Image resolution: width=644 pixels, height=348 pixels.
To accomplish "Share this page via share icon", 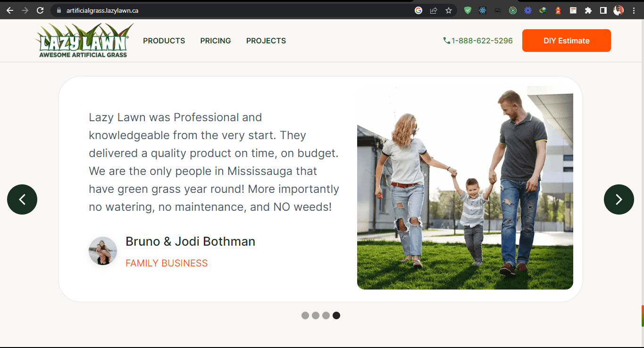I will 434,10.
